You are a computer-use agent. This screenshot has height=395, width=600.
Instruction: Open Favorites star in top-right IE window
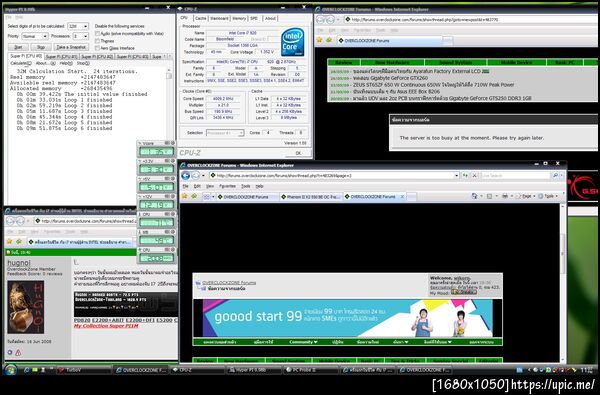[320, 40]
